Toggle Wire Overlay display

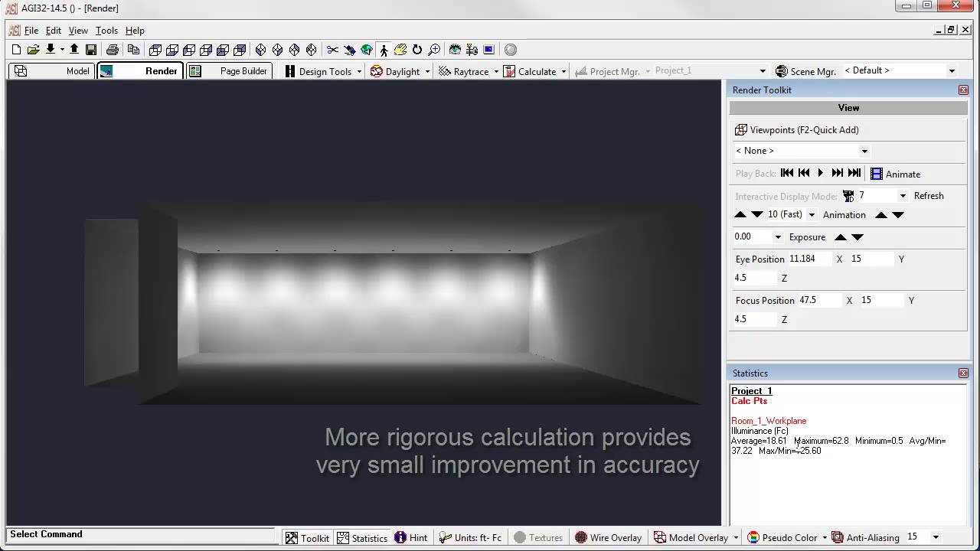[608, 537]
